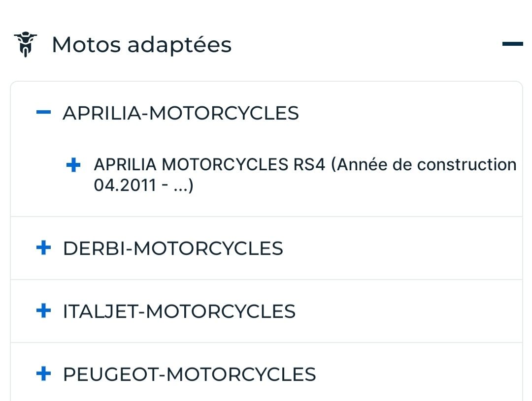Expand the APRILIA RS4 entry's plus icon
532x401 pixels.
[73, 165]
